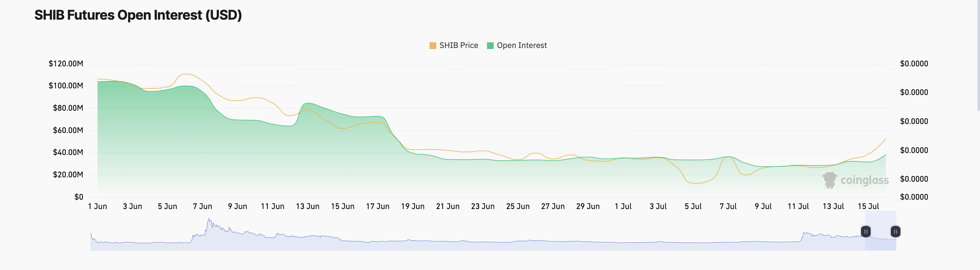Click the 5 Jul date label

tap(693, 207)
